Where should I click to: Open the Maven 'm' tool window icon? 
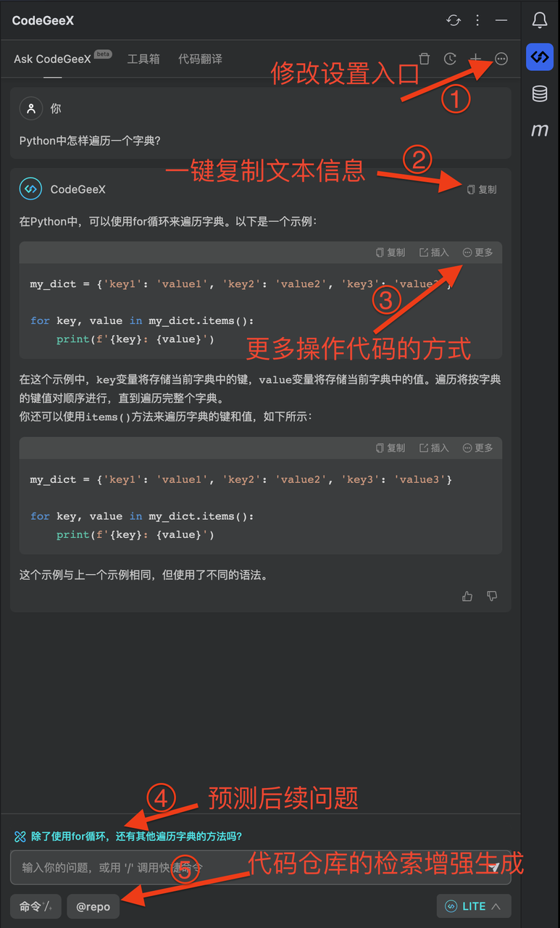pos(540,130)
